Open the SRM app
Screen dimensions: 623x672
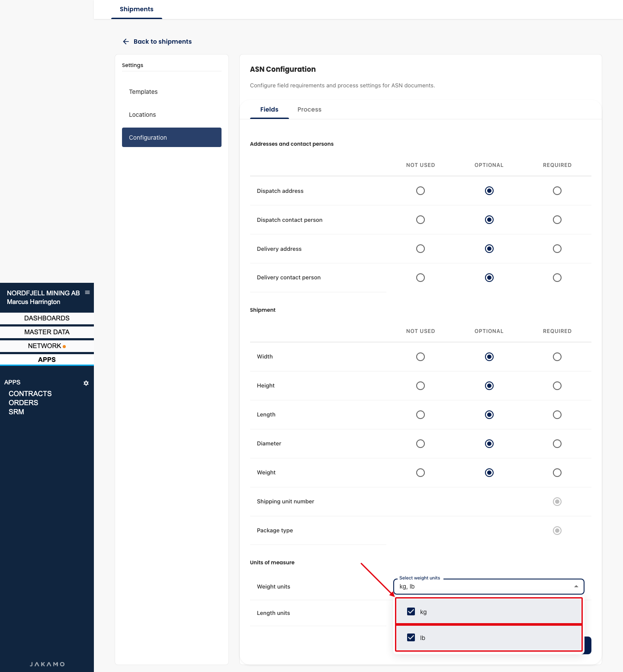[x=16, y=412]
